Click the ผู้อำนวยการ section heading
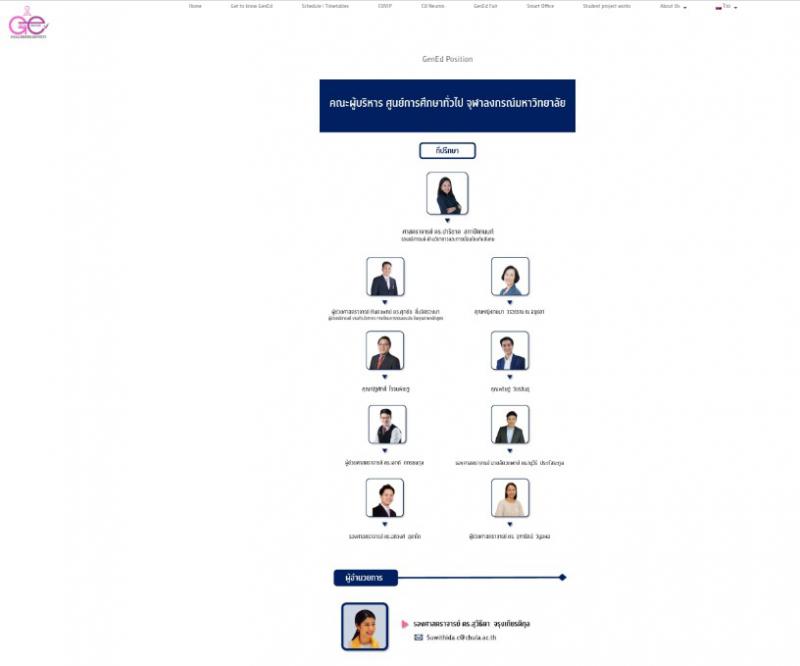This screenshot has width=800, height=666. (x=365, y=578)
